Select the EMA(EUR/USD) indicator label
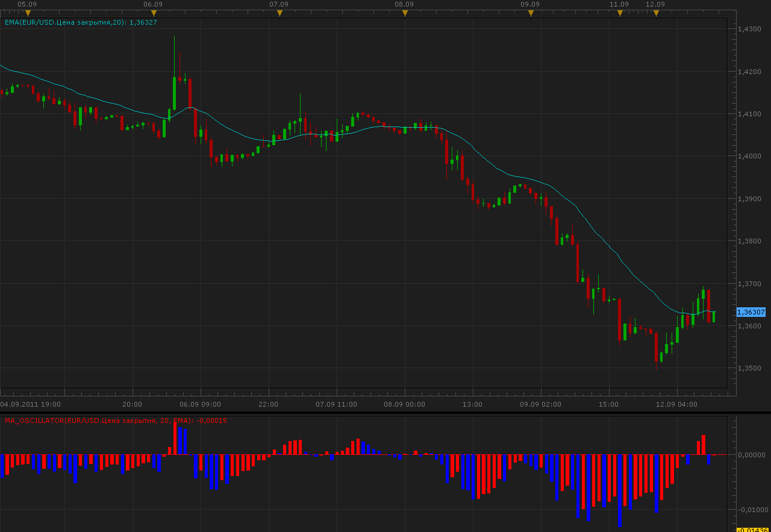The width and height of the screenshot is (771, 532). tap(81, 22)
